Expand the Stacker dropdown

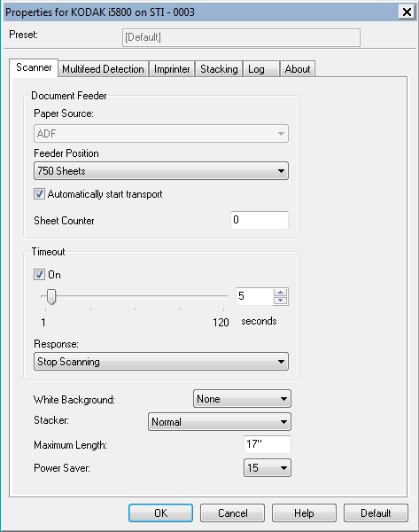pyautogui.click(x=220, y=422)
